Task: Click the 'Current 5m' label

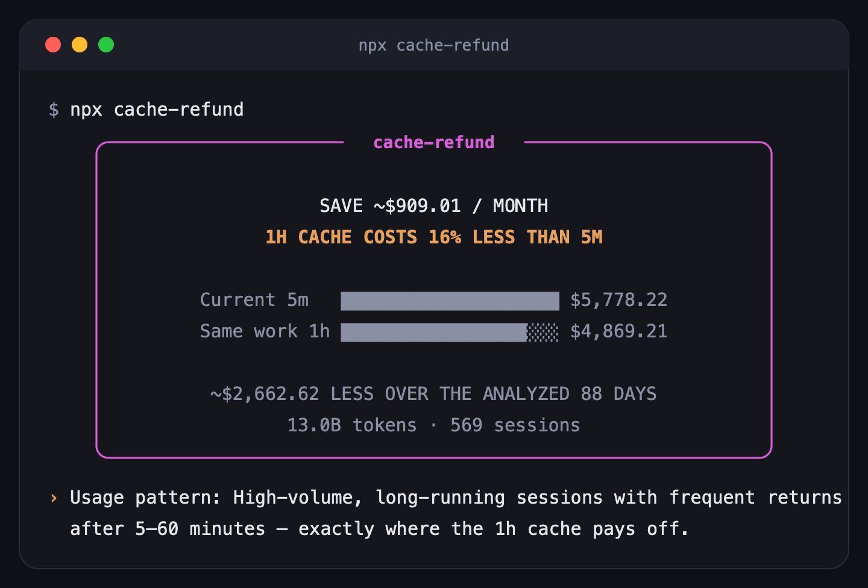Action: [254, 300]
